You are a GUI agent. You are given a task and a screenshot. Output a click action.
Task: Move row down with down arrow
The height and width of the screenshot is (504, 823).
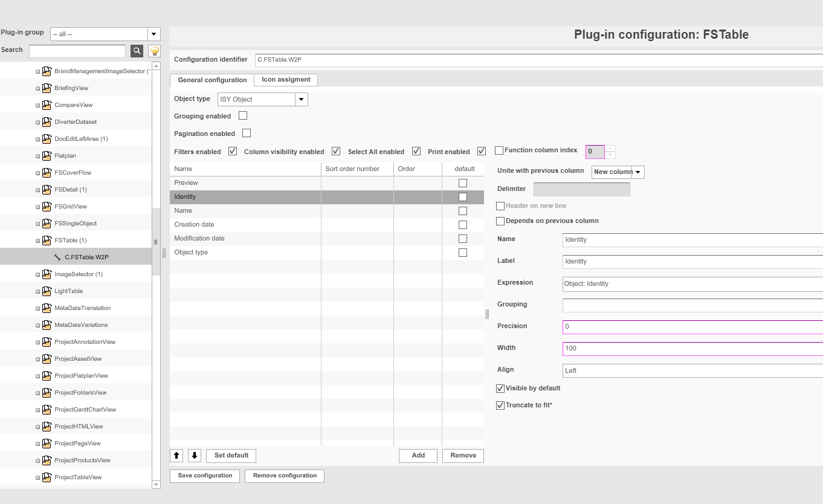(x=195, y=456)
